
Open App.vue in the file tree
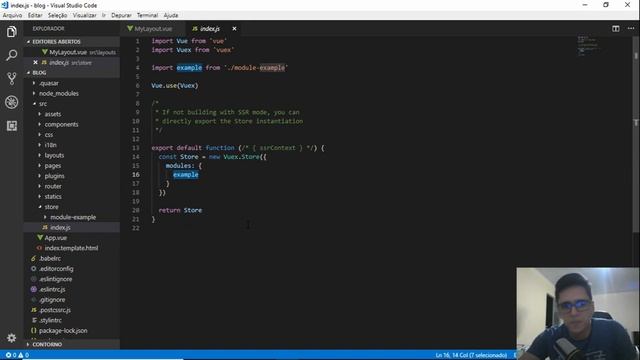(x=72, y=238)
